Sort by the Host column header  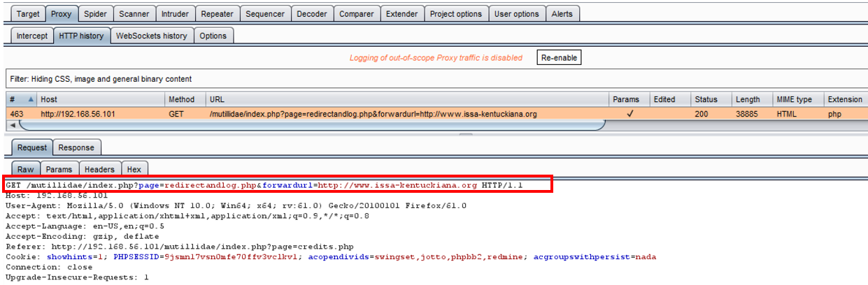tap(100, 99)
